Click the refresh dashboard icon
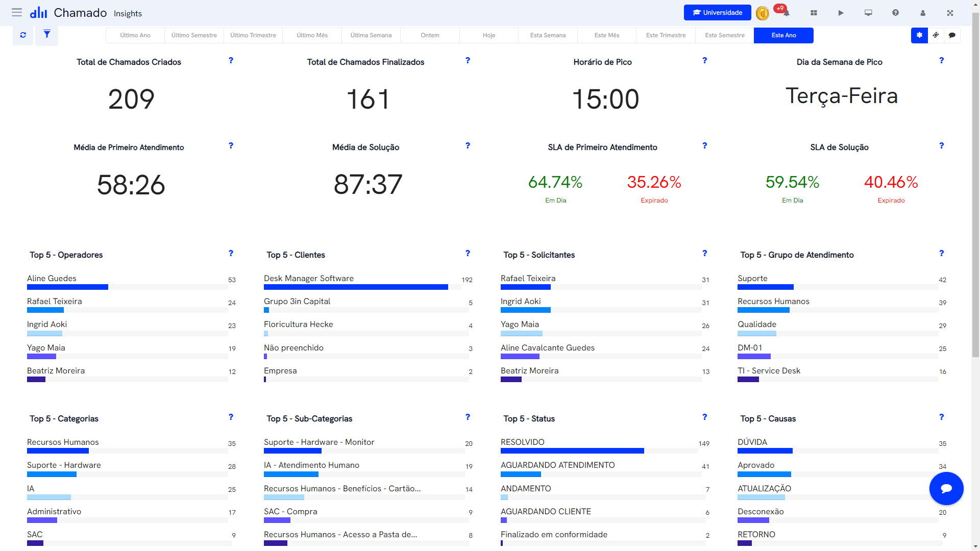980x551 pixels. click(23, 35)
